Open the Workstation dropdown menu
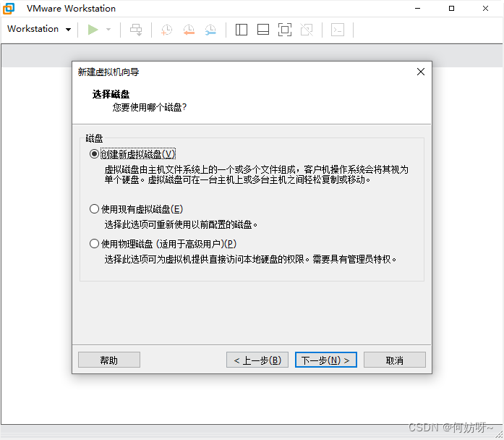504x440 pixels. (39, 29)
